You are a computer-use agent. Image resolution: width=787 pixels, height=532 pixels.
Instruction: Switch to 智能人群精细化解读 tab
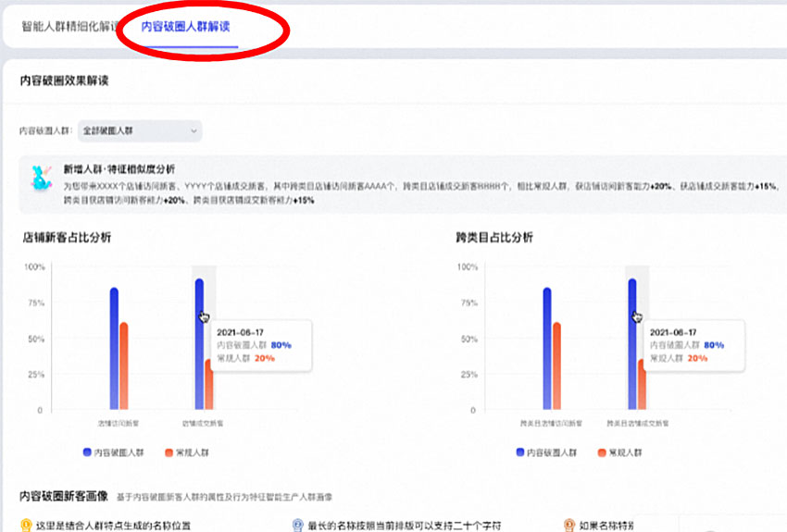[70, 26]
